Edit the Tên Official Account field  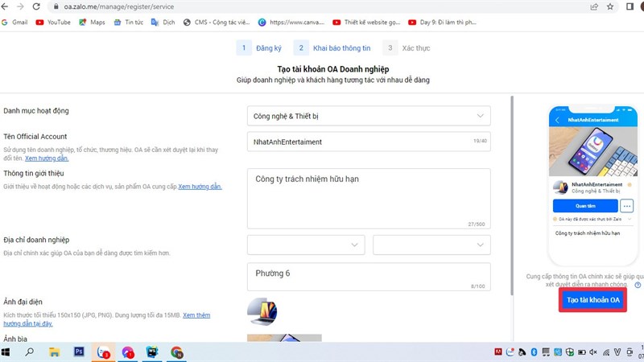(369, 142)
